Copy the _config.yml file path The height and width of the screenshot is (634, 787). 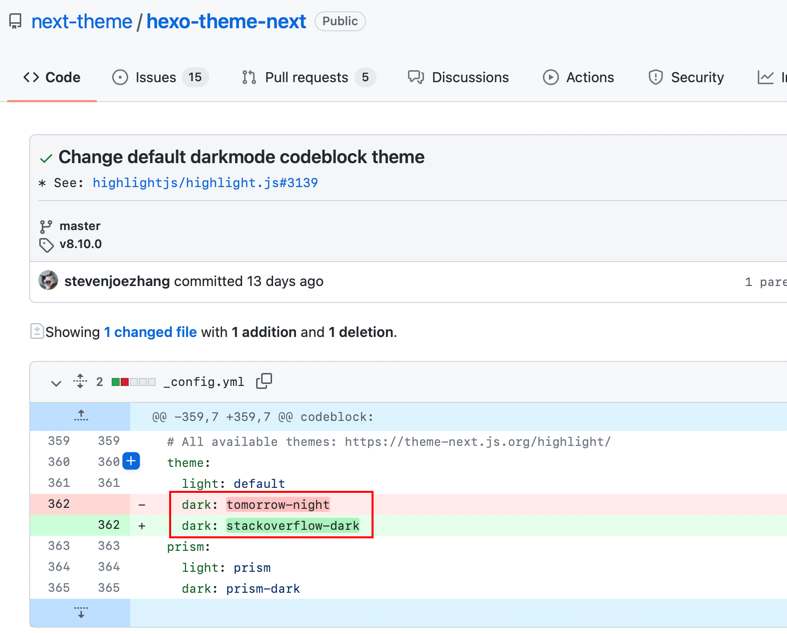[264, 381]
